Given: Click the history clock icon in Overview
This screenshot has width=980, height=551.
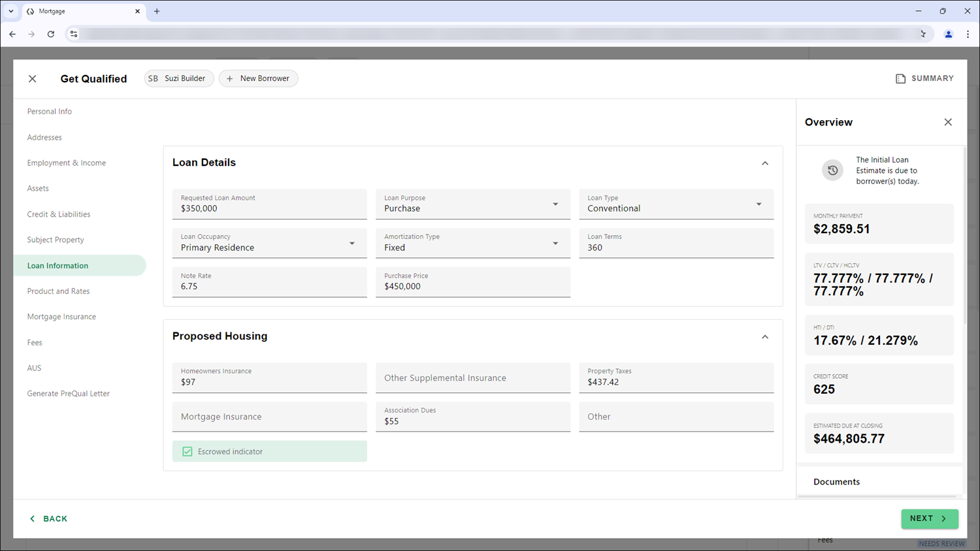Looking at the screenshot, I should (x=832, y=170).
